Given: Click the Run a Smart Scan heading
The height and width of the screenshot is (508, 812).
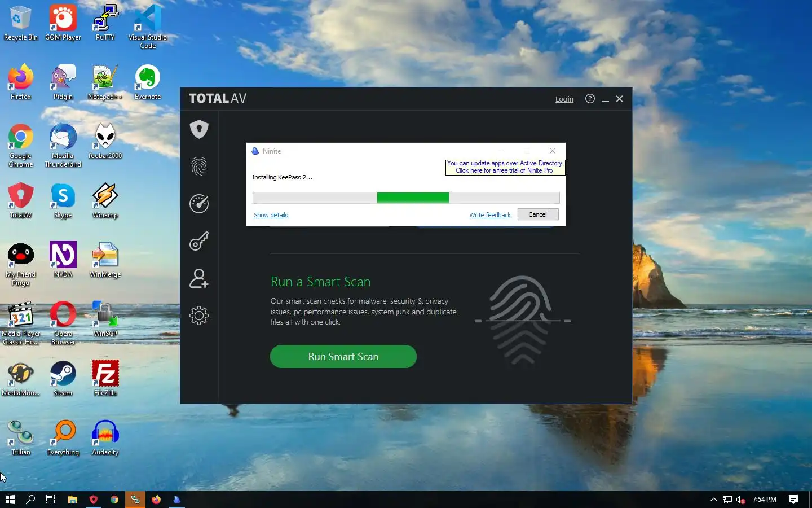Looking at the screenshot, I should point(320,282).
